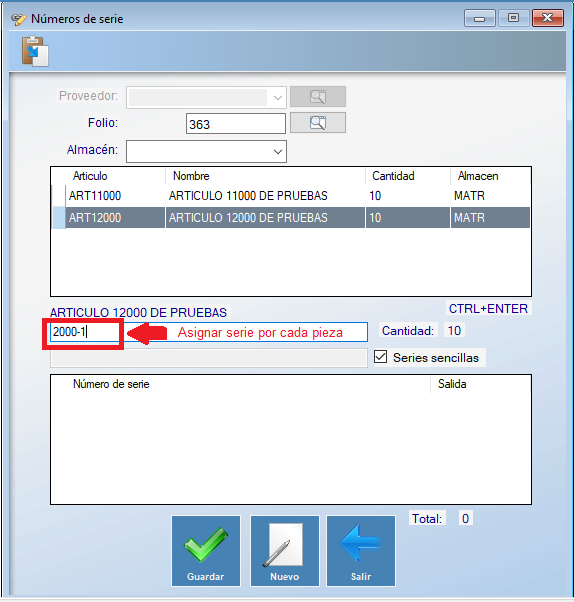
Task: Click the Articulo column header
Action: tap(90, 176)
